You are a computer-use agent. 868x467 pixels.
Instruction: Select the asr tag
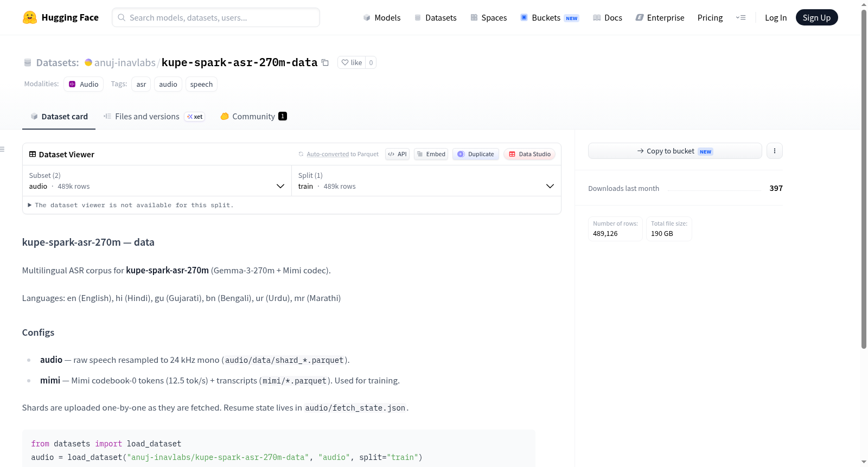[x=141, y=84]
